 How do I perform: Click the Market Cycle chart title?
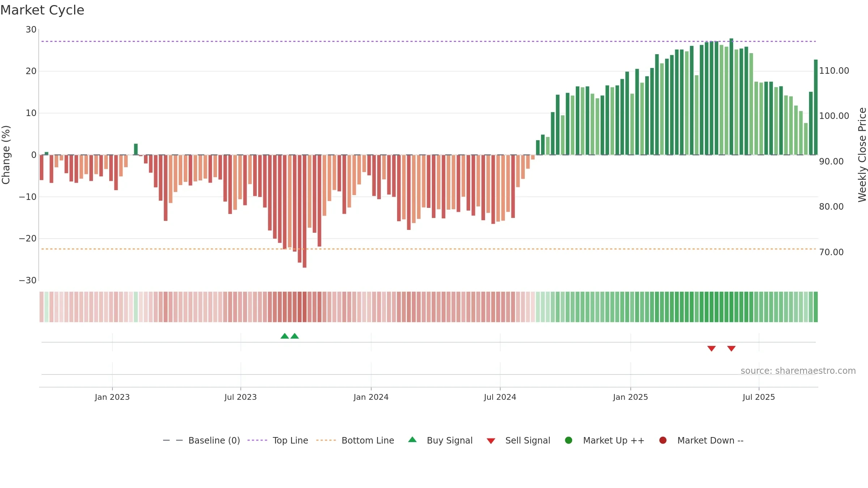click(x=42, y=10)
